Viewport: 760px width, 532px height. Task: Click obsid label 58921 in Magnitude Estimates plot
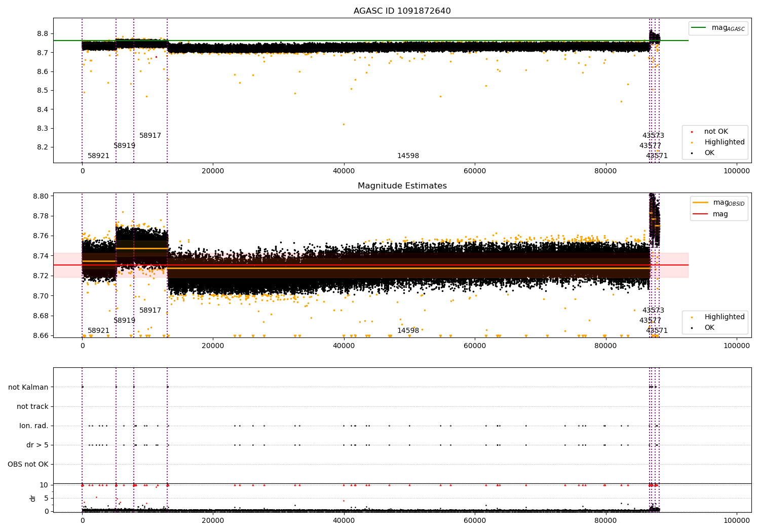(x=98, y=331)
